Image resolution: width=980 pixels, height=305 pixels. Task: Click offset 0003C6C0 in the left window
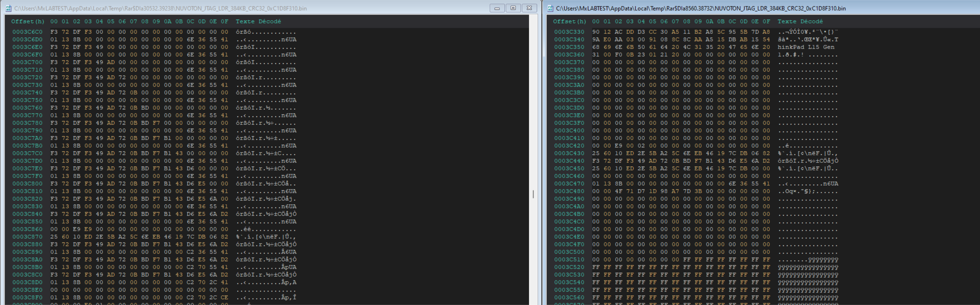point(27,32)
